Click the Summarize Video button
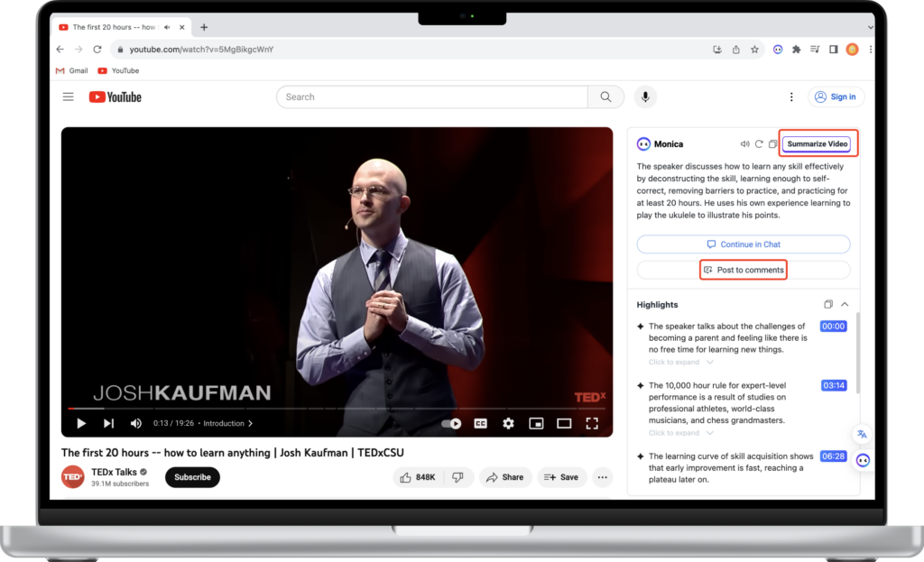 (x=818, y=143)
